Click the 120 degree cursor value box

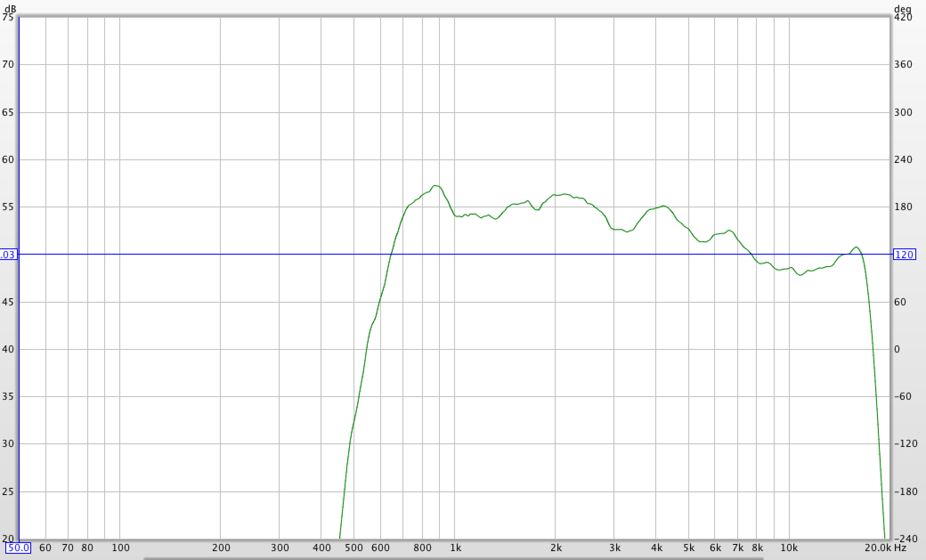(x=904, y=255)
